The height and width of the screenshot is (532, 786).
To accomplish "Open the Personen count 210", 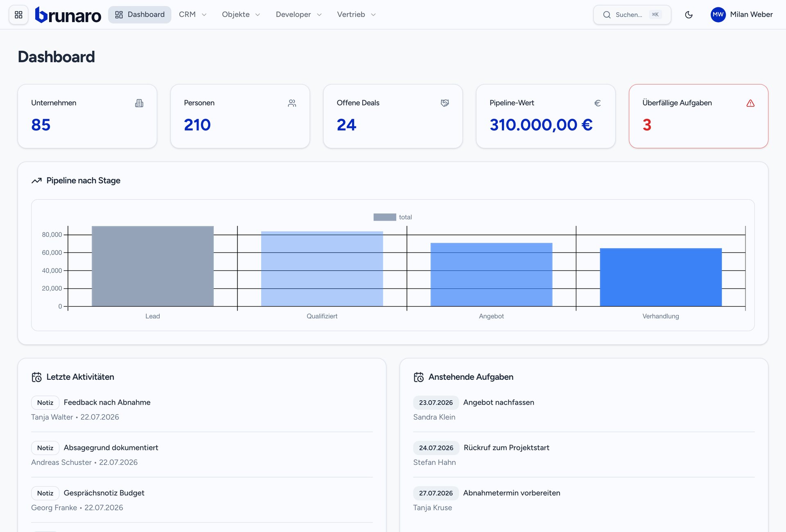I will tap(197, 125).
